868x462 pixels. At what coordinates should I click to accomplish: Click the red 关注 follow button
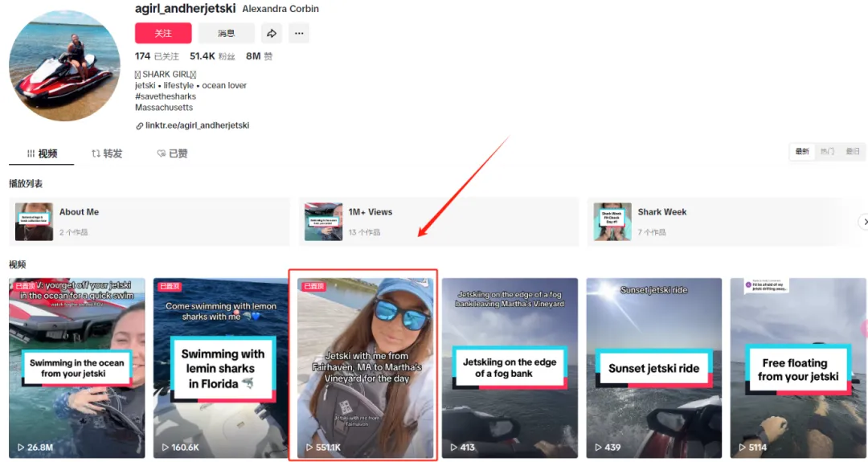(163, 33)
